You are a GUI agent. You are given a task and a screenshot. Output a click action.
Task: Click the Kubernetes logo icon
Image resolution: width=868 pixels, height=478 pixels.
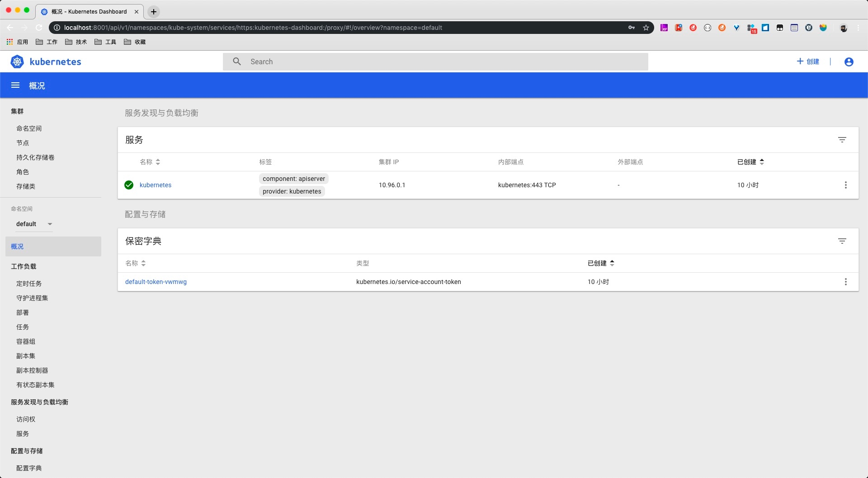pyautogui.click(x=17, y=62)
